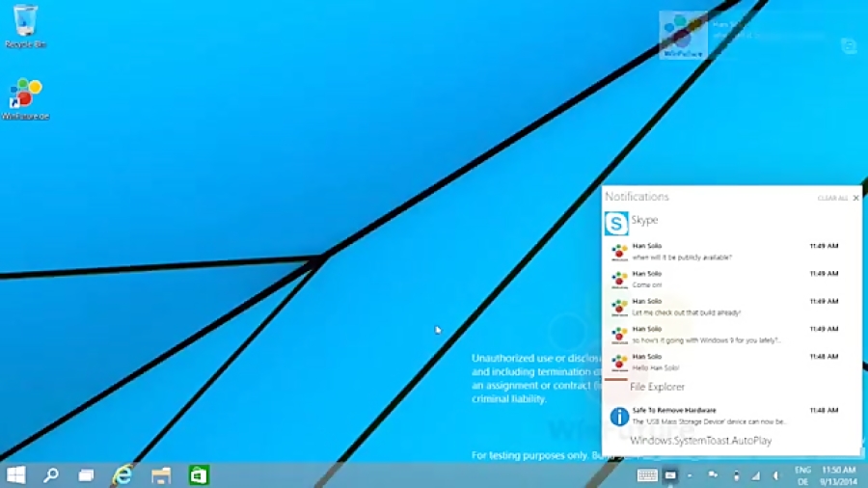Image resolution: width=868 pixels, height=488 pixels.
Task: Toggle the Notifications center tray icon
Action: pyautogui.click(x=670, y=475)
